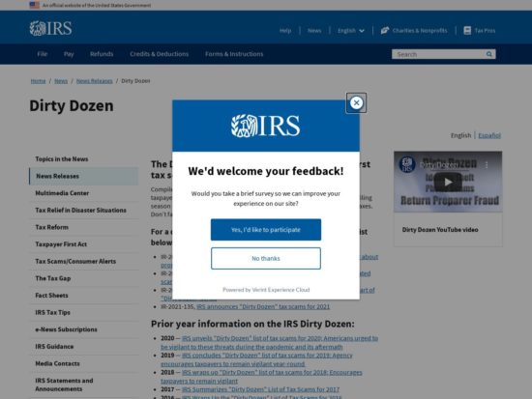This screenshot has width=532, height=399.
Task: Click the IRS channel avatar on video
Action: click(407, 165)
